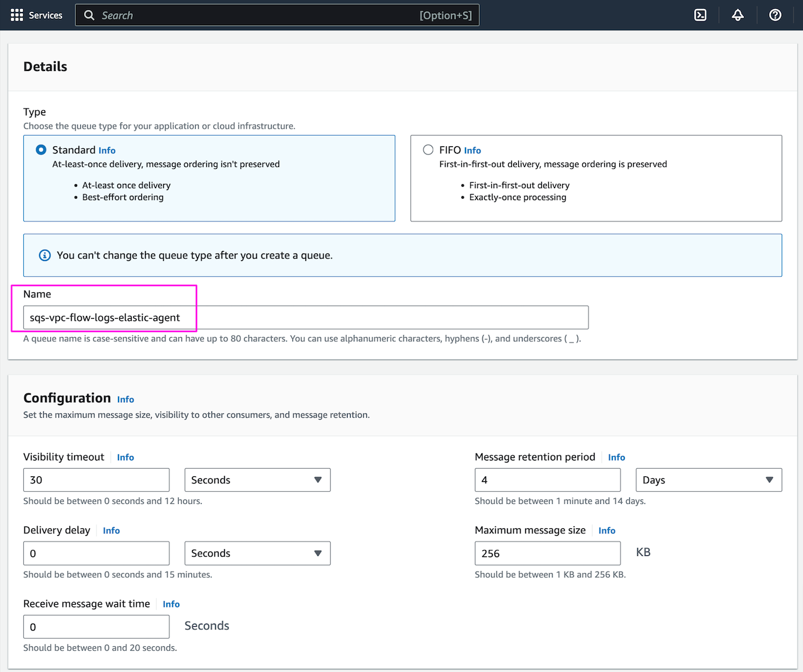Open the Maximum message size Info link

click(x=607, y=530)
